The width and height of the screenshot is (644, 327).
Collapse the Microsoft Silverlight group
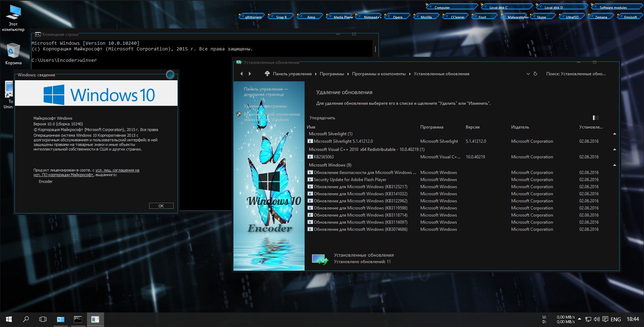615,134
